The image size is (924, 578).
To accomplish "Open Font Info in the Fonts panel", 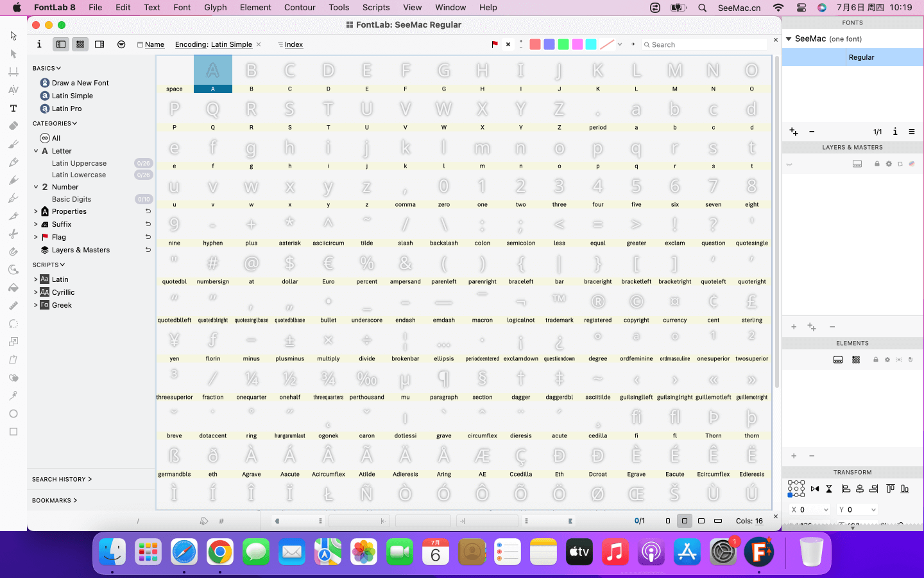I will 895,132.
